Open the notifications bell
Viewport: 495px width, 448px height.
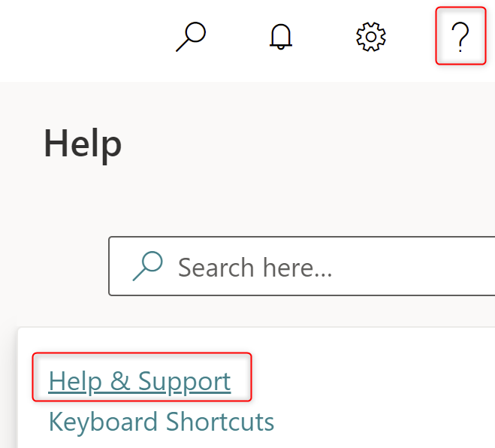[x=280, y=36]
